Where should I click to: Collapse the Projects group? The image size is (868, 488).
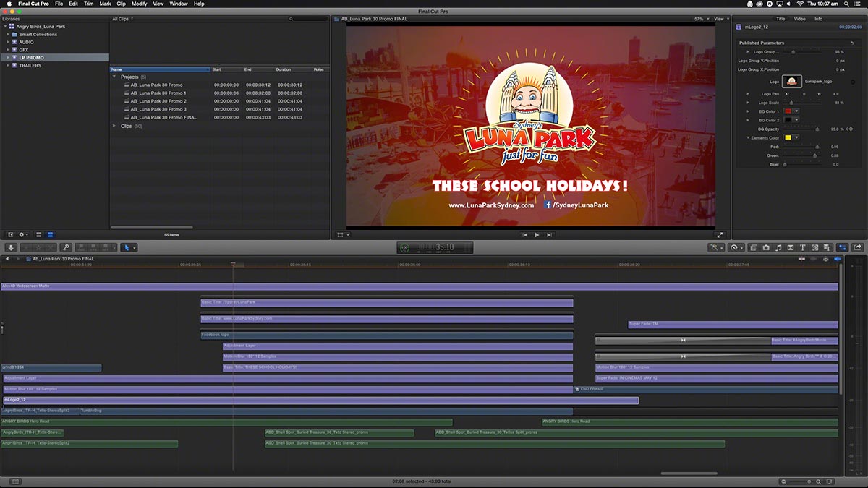point(114,77)
